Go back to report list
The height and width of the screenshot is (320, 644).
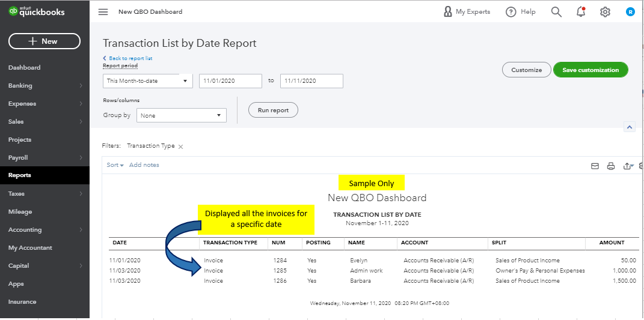[x=127, y=58]
